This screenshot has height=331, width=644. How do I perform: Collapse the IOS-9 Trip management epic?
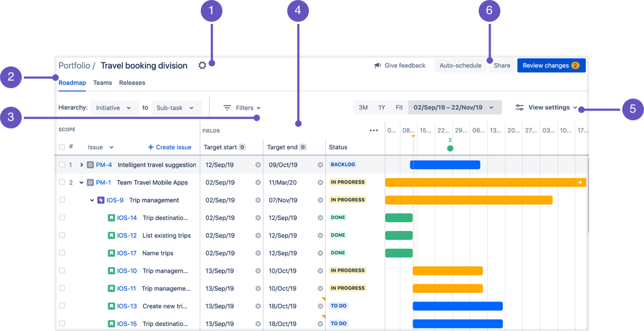point(92,200)
